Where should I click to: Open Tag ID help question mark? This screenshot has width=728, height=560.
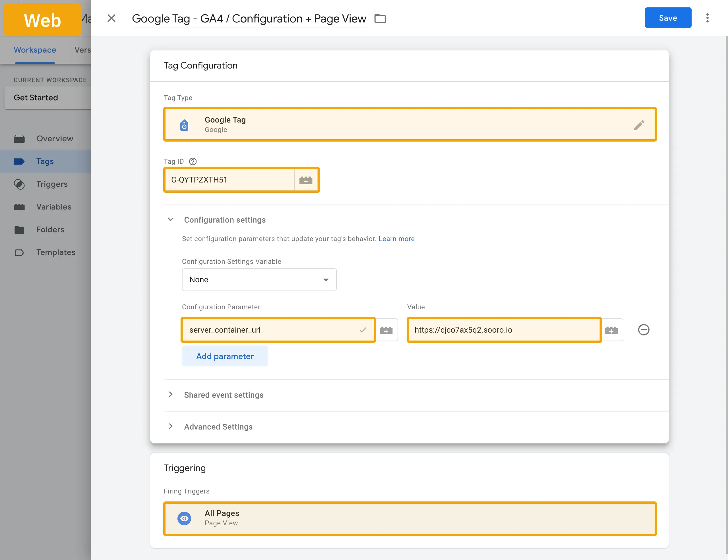(x=193, y=161)
